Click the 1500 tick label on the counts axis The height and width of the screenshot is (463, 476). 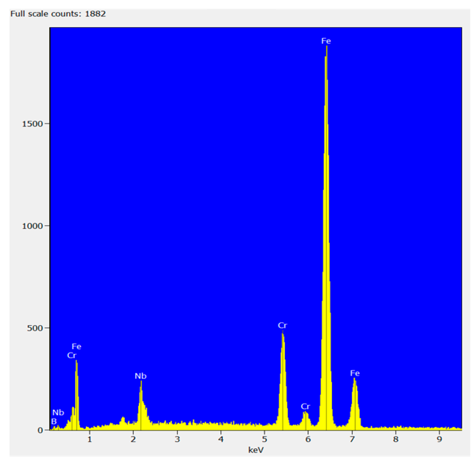click(32, 124)
